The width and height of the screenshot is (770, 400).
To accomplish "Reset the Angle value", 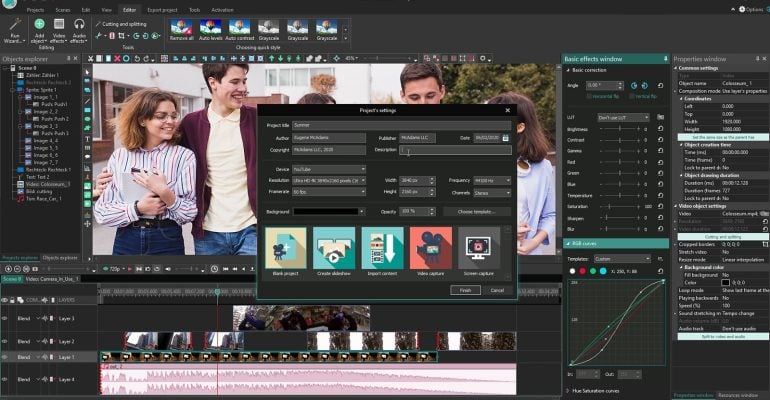I will (660, 85).
